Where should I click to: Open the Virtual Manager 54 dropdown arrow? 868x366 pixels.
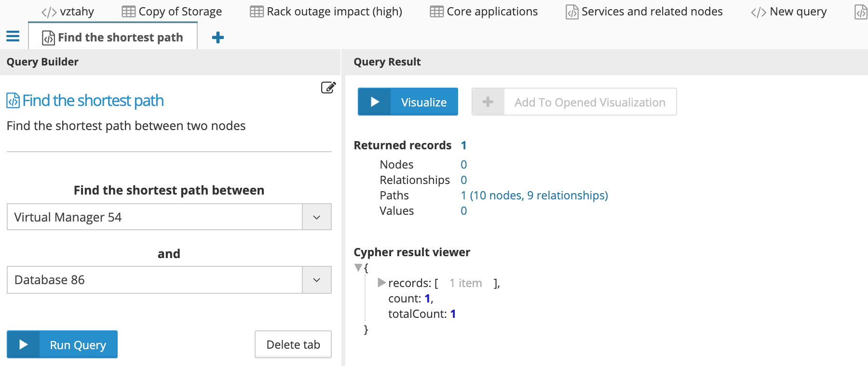[317, 217]
